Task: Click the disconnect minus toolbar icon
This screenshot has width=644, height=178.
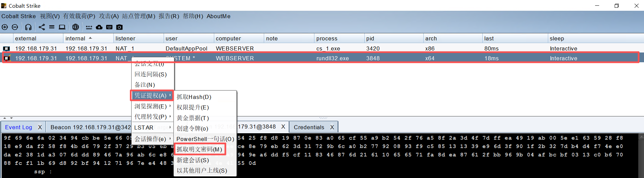Action: 15,27
